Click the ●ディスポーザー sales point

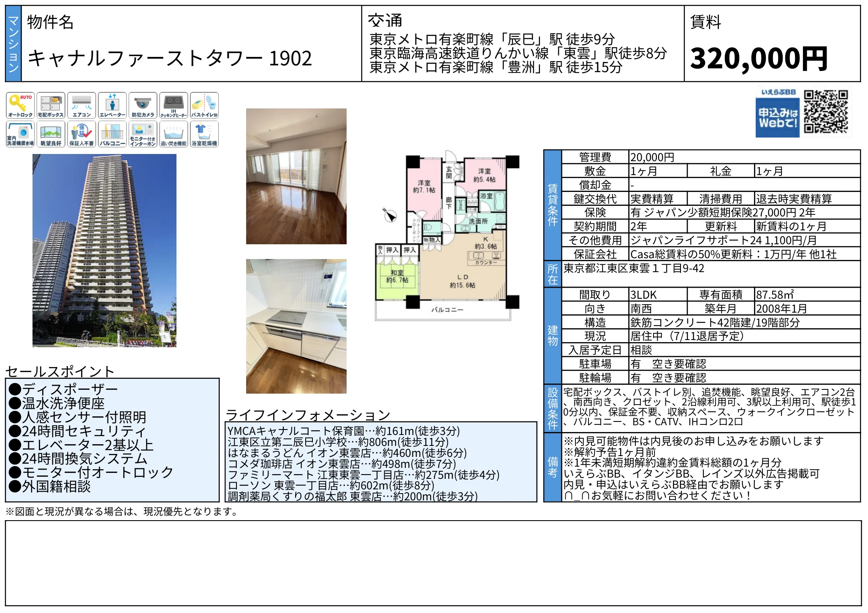pyautogui.click(x=63, y=389)
